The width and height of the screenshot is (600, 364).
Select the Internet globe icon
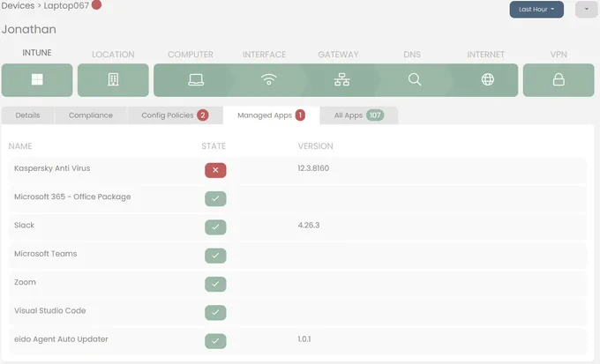pos(487,79)
